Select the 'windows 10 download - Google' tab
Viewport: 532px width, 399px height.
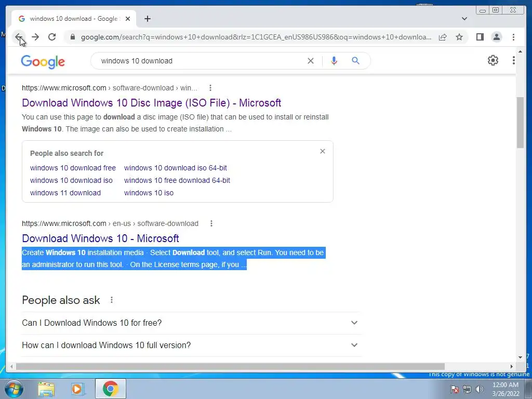74,19
